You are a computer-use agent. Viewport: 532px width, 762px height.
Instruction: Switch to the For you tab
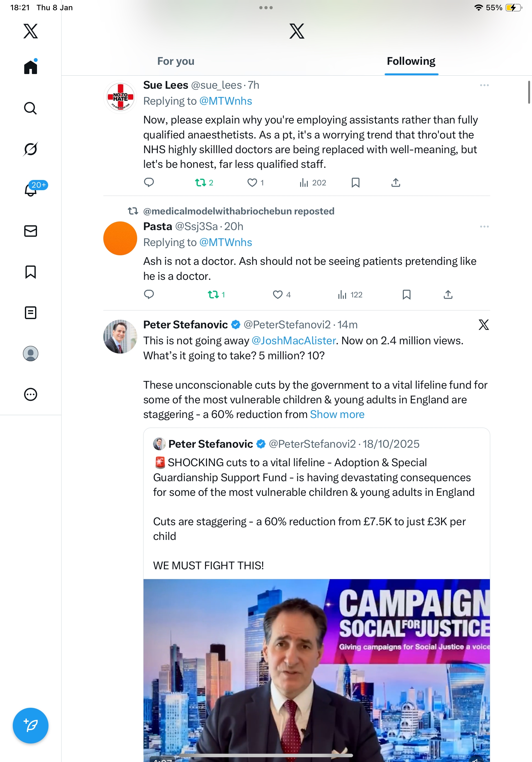[176, 61]
